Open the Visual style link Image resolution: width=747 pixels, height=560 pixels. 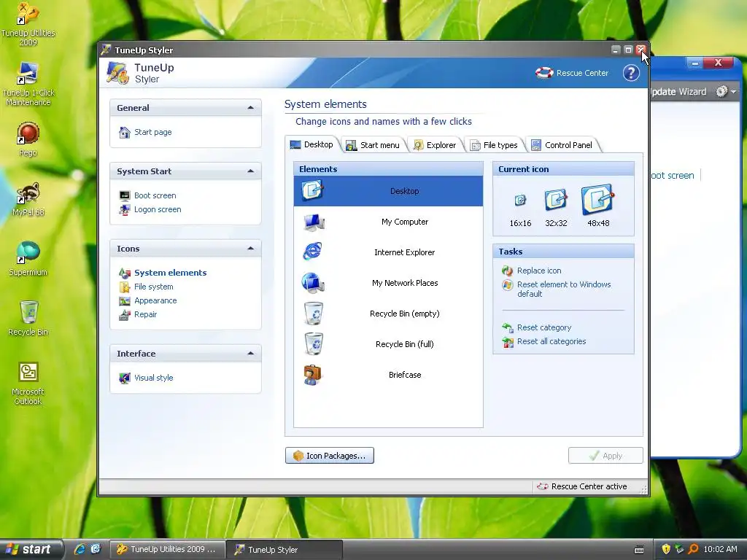point(154,378)
